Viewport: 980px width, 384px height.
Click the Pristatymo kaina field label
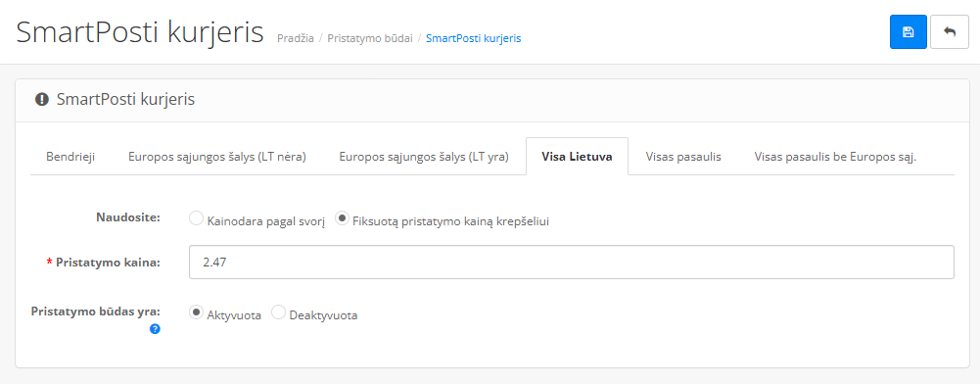point(108,263)
